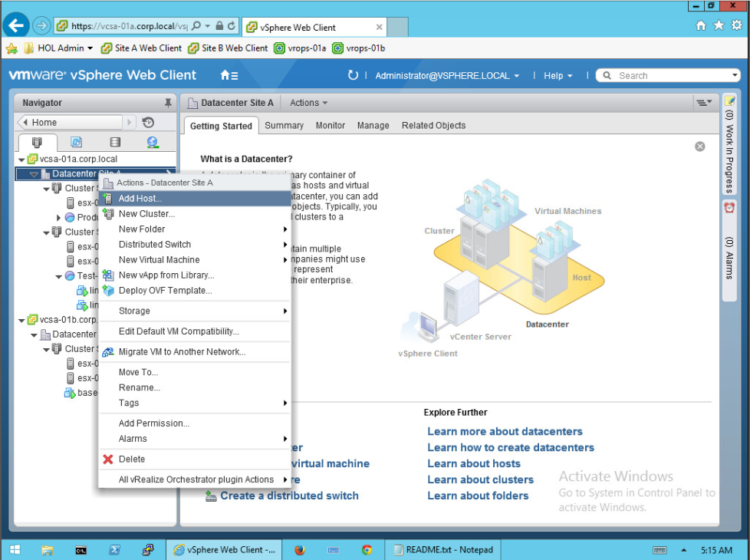Open the Site B Web Client bookmark

(x=228, y=48)
